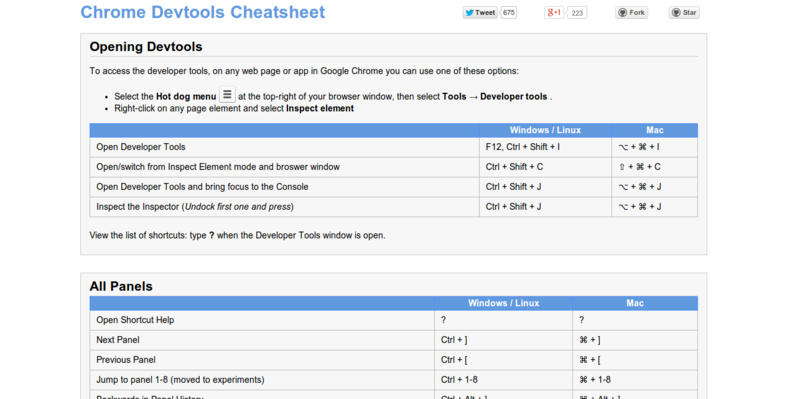Click the Mac header in All Panels table
The image size is (800, 399).
pos(635,303)
